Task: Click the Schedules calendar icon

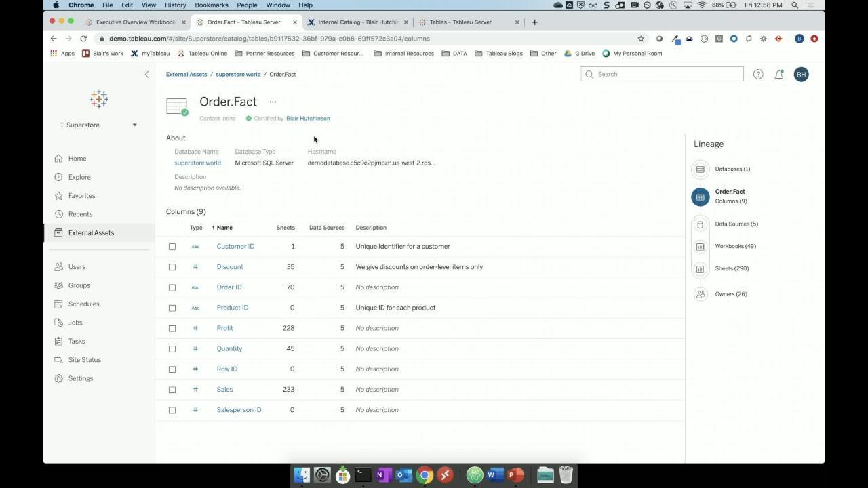Action: coord(58,304)
